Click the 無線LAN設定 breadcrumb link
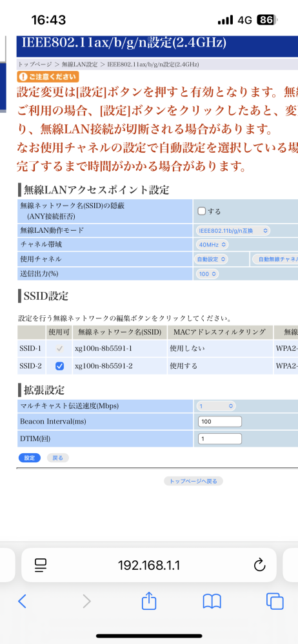Image resolution: width=298 pixels, height=644 pixels. click(x=79, y=64)
